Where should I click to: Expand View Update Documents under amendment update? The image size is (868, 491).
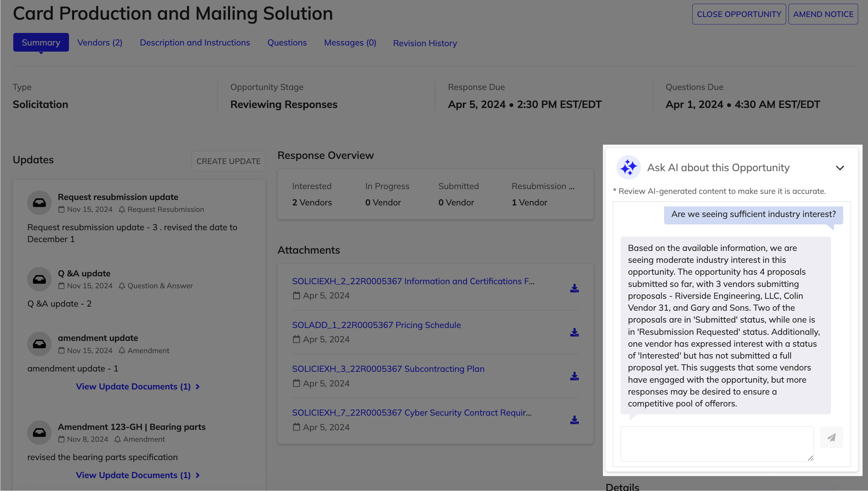coord(138,386)
